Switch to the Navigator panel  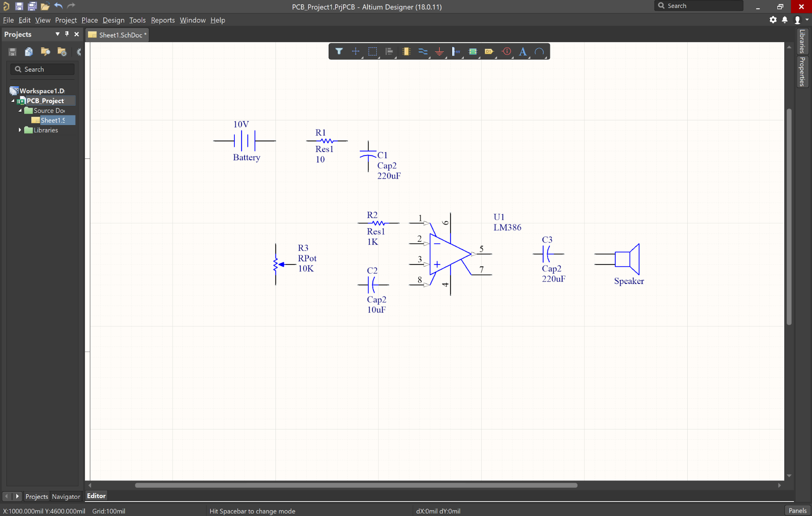tap(65, 496)
